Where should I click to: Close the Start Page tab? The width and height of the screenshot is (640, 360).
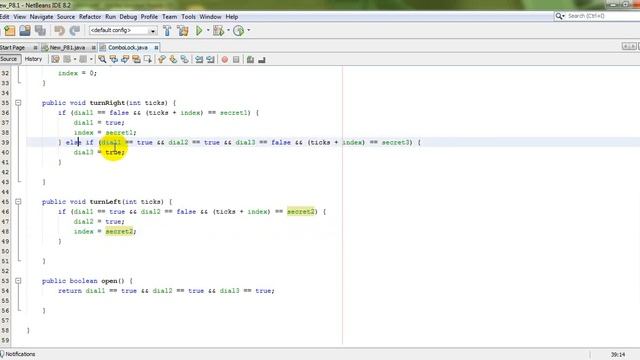(x=35, y=48)
